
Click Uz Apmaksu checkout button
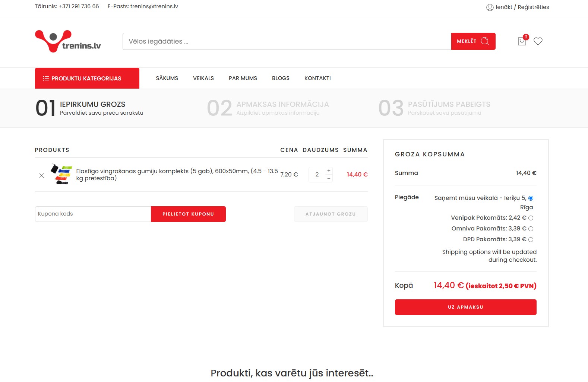point(465,307)
